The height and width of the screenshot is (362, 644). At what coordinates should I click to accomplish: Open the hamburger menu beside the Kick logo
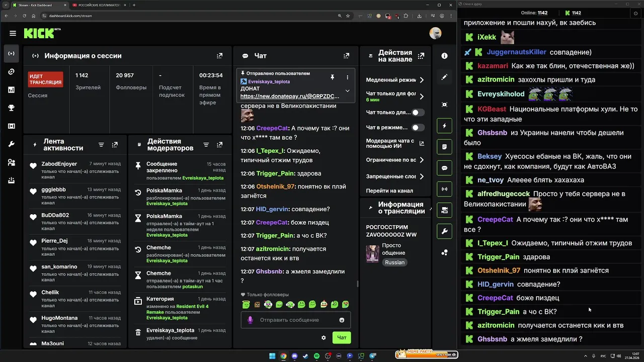click(x=13, y=33)
